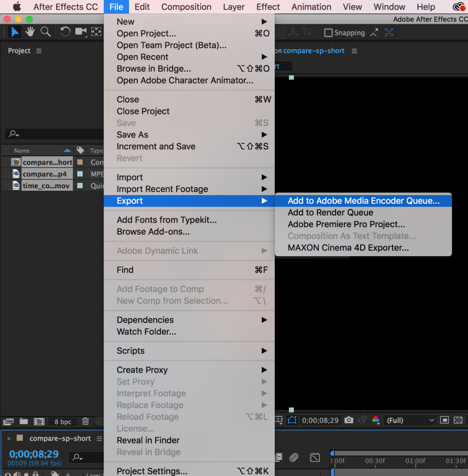This screenshot has height=476, width=468.
Task: Click the preview time 0;00;08;29 in viewer
Action: (x=320, y=420)
